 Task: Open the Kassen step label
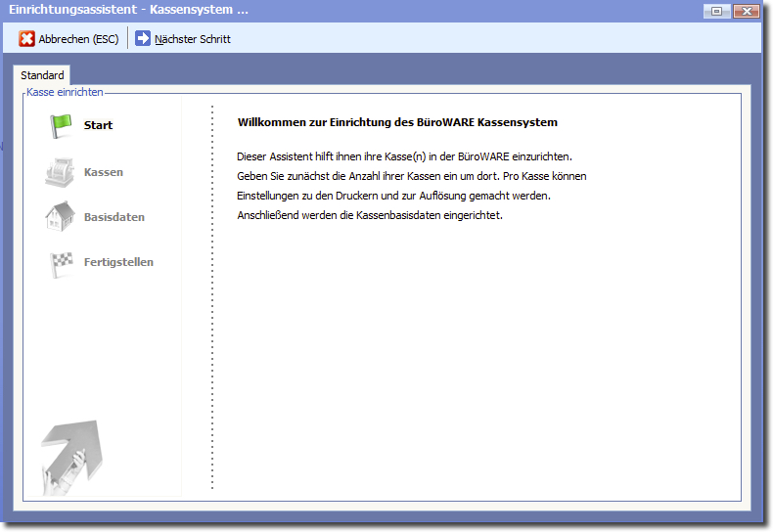[104, 172]
